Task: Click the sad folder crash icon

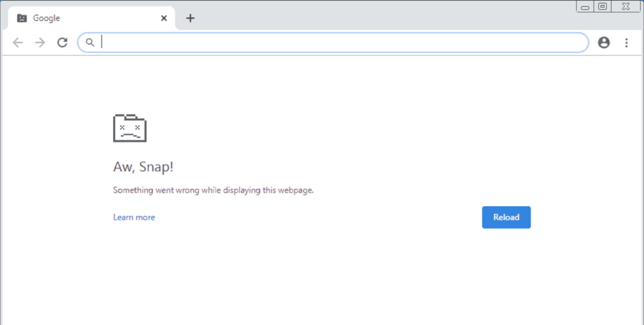Action: pos(130,128)
